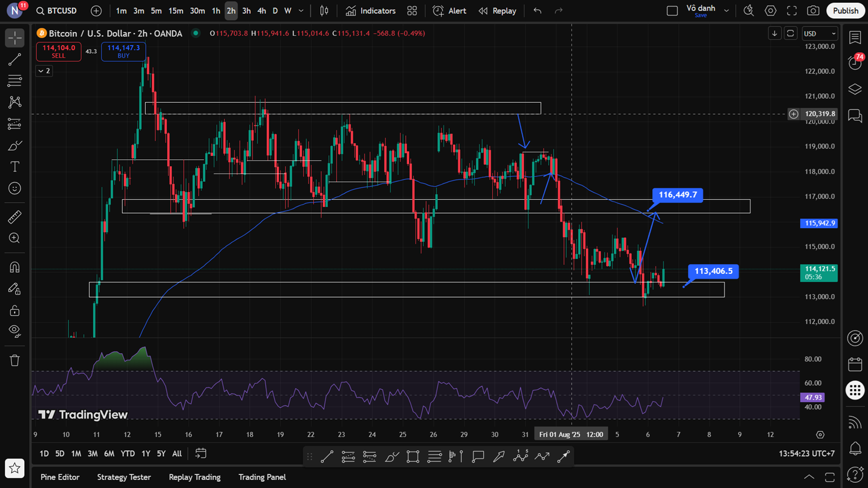
Task: Create a new Alert
Action: 450,11
